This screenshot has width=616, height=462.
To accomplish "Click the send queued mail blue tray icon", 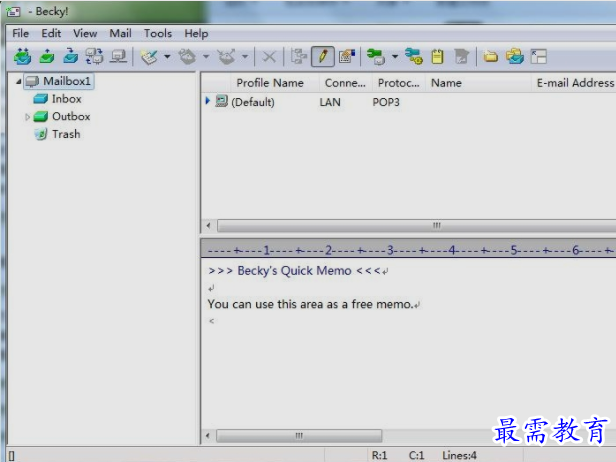I will [x=71, y=56].
